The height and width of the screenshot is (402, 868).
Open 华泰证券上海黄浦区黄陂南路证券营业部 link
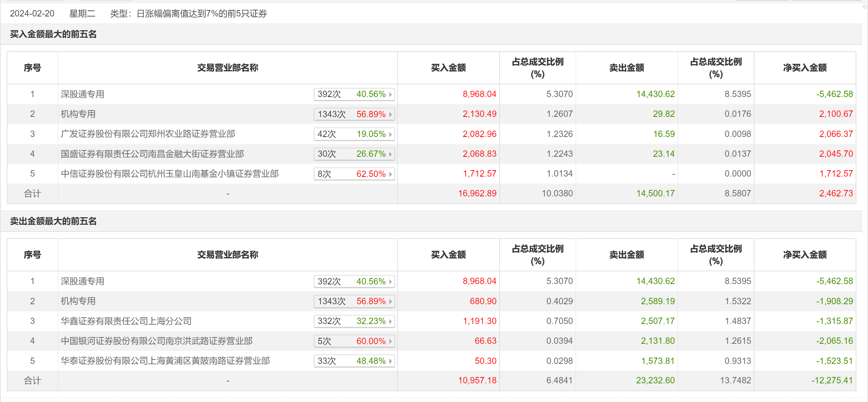pyautogui.click(x=165, y=361)
